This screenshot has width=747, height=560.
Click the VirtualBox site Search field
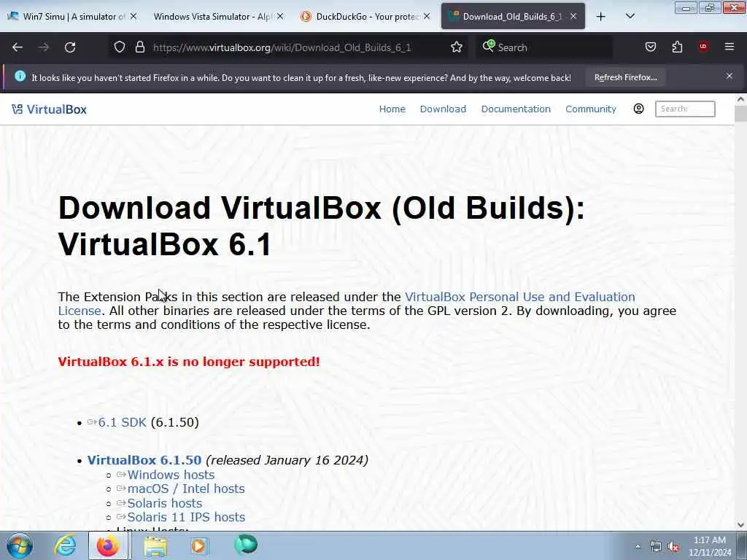[x=685, y=109]
